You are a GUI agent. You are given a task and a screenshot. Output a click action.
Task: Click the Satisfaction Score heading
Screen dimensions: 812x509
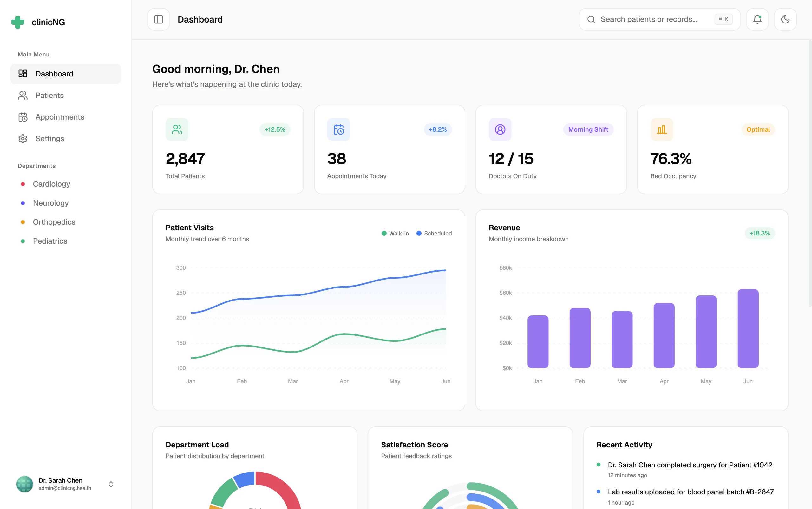[x=414, y=445]
